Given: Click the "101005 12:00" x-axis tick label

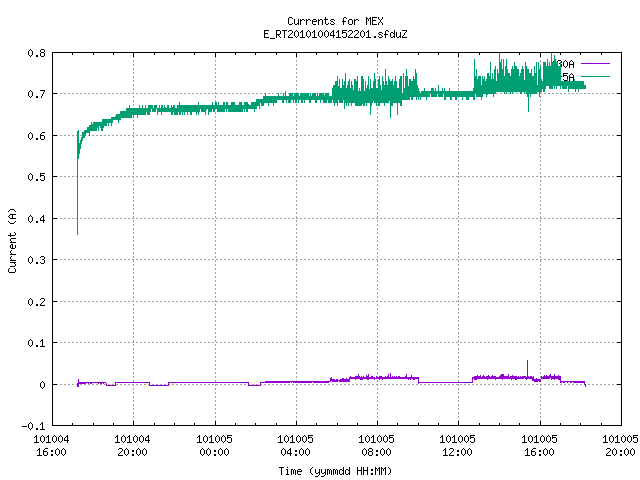Looking at the screenshot, I should click(458, 445).
